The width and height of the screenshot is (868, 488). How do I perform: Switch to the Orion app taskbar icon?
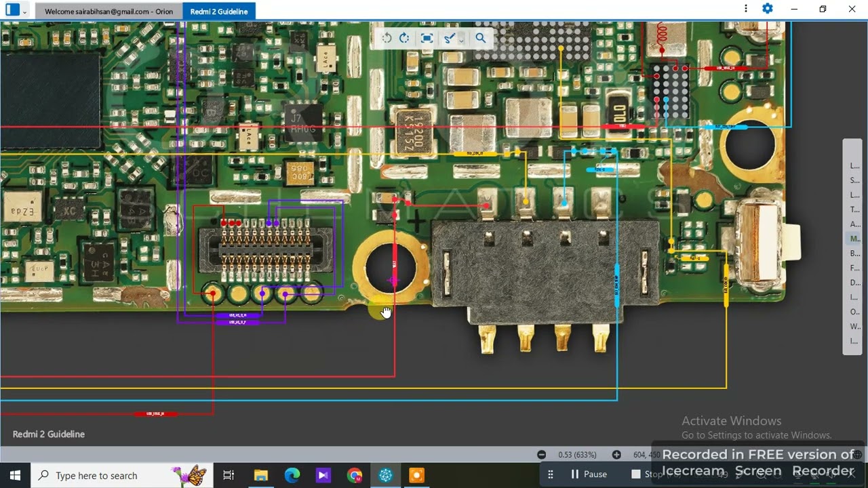tap(385, 475)
